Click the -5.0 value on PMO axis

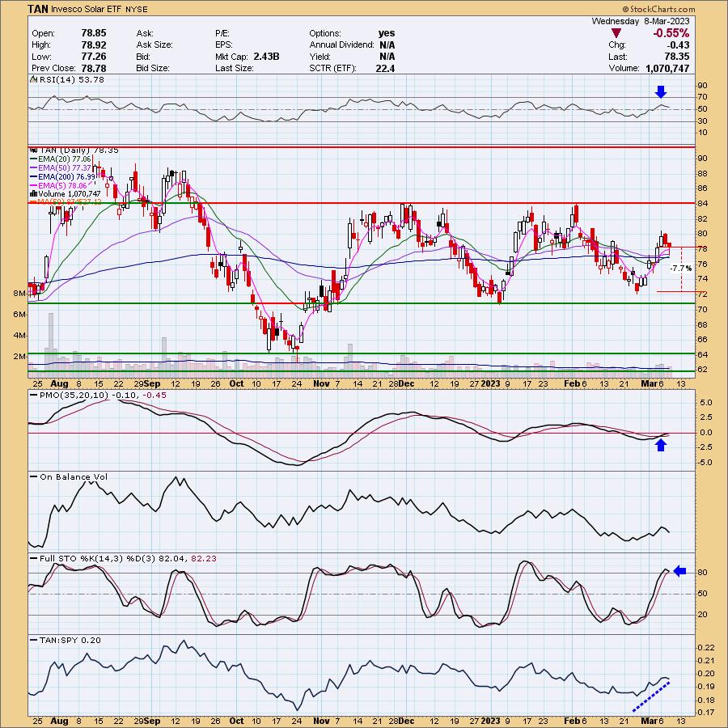(705, 463)
